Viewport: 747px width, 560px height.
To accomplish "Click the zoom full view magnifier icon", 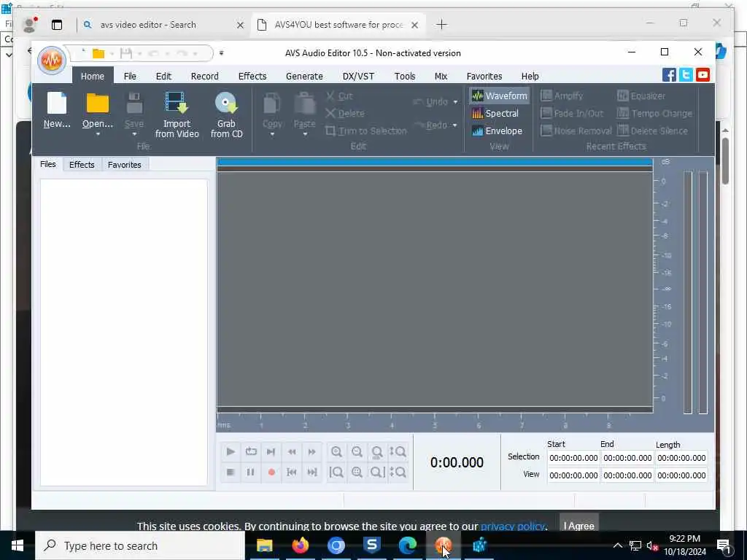I will (377, 451).
